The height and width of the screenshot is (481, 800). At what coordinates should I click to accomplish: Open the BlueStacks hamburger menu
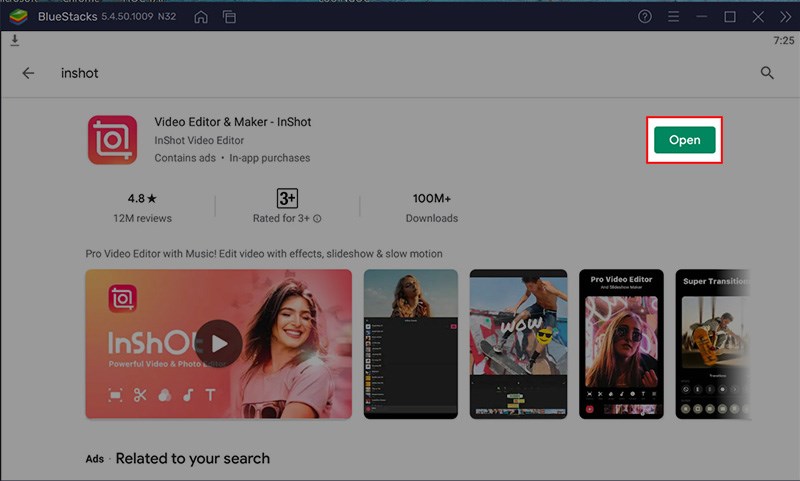673,17
